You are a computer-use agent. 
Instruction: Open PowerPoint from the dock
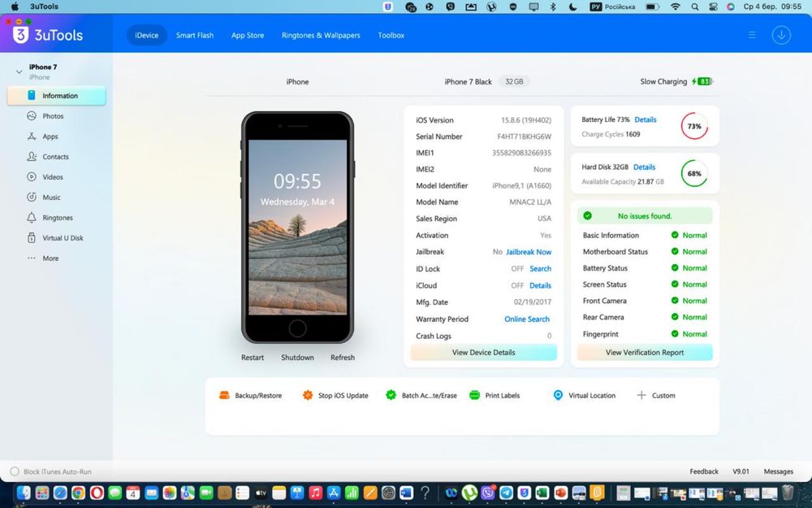coord(561,493)
